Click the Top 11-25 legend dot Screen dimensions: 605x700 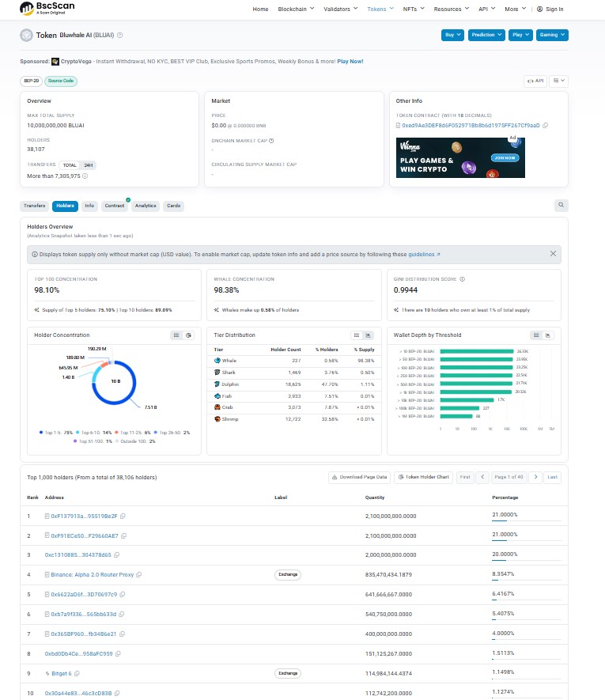point(116,432)
